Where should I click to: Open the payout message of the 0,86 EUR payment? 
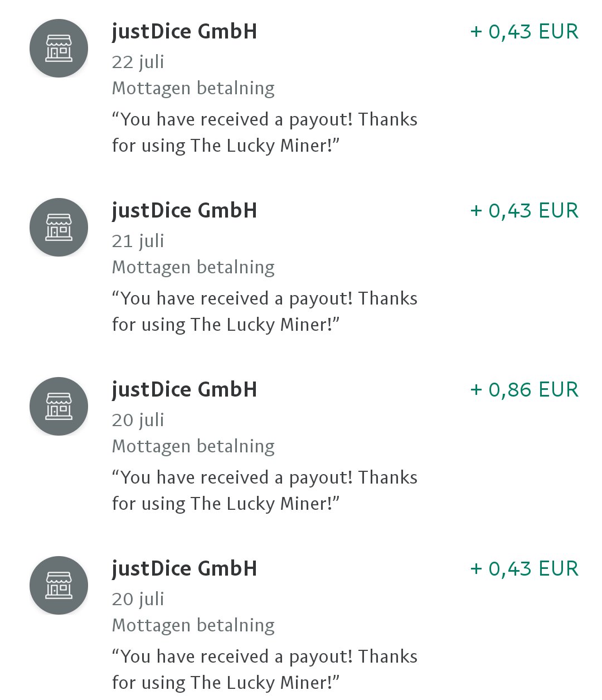[264, 491]
